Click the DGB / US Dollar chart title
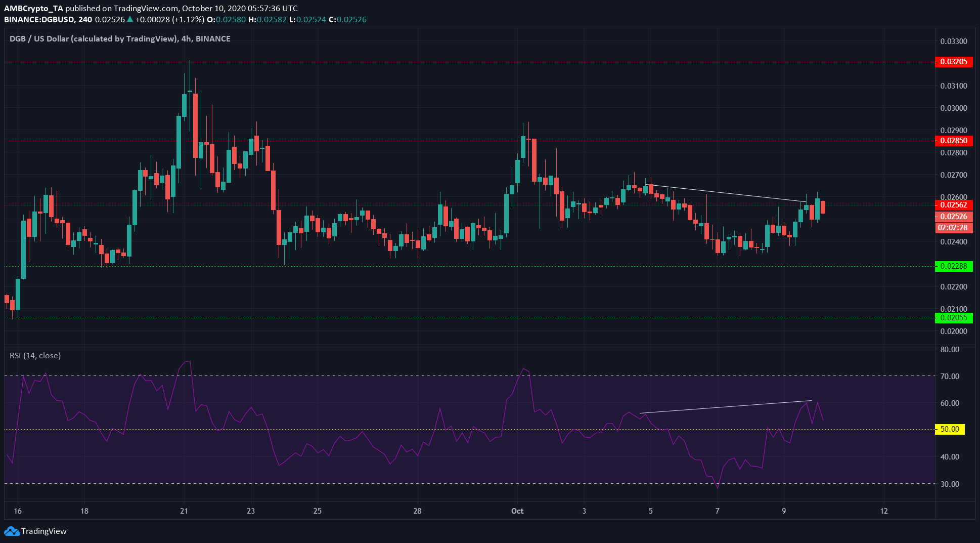 point(120,39)
